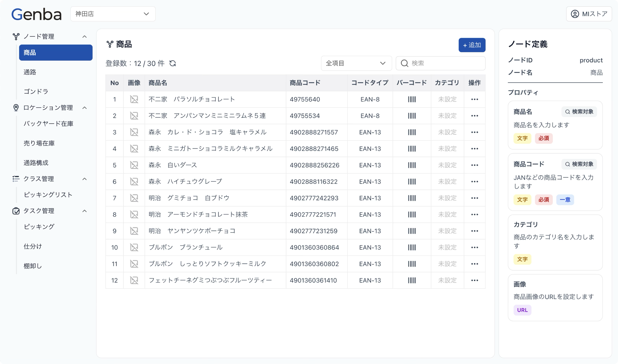Click EAN-8 code type for 49755640
Image resolution: width=618 pixels, height=364 pixels.
370,99
